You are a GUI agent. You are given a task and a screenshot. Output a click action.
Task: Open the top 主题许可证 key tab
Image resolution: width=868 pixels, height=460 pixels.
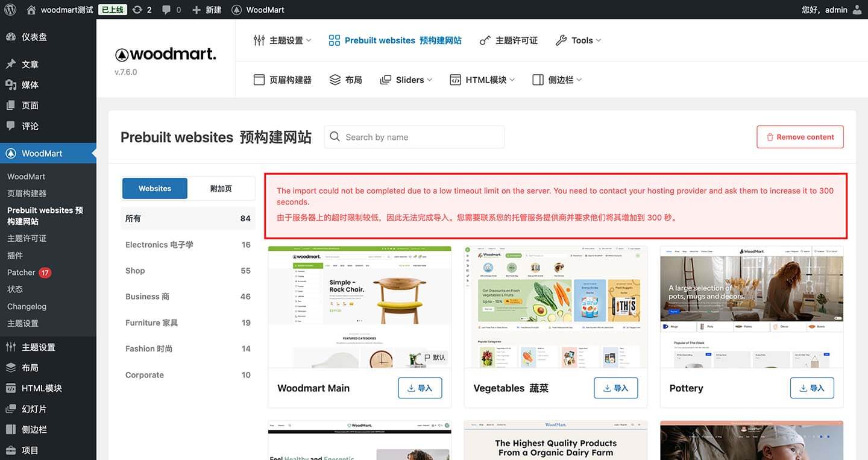[508, 40]
